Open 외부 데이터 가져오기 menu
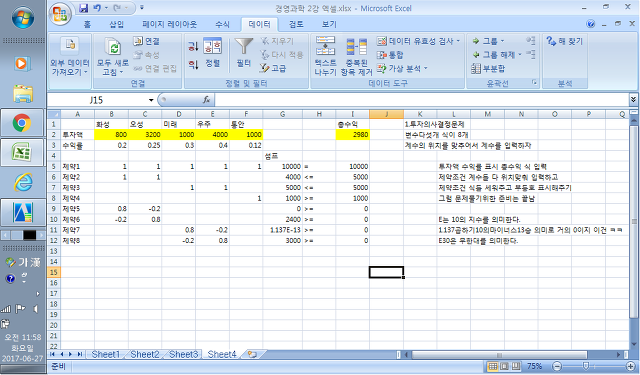 tap(70, 57)
